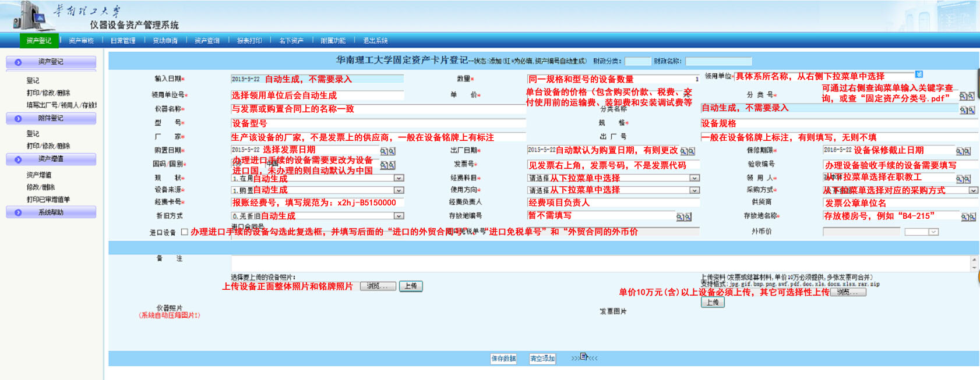
Task: Select the 资产登记 top menu tab
Action: pos(39,41)
